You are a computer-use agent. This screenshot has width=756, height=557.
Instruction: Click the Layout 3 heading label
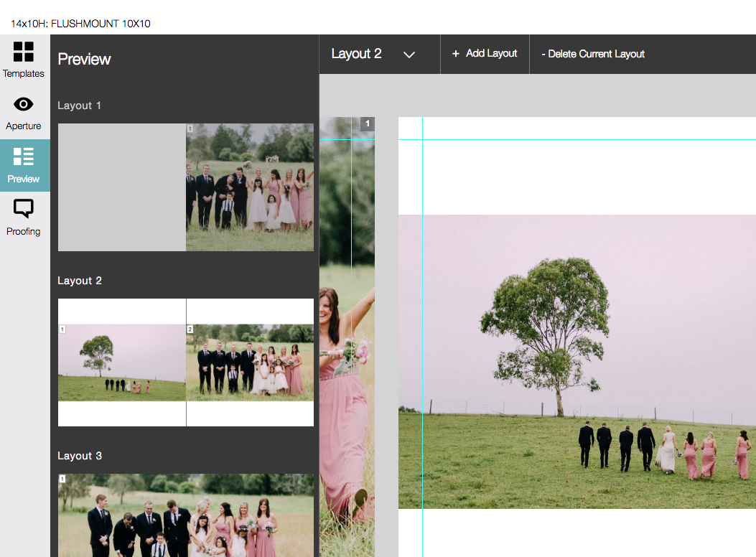click(x=79, y=456)
